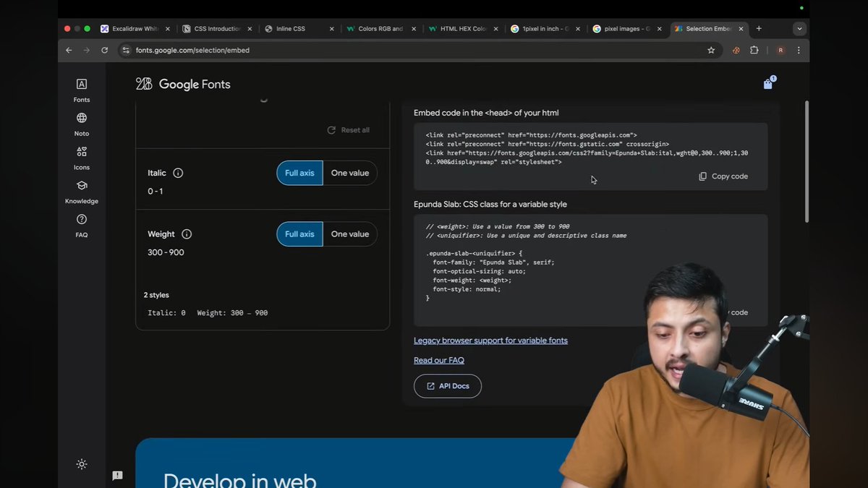
Task: Open the Chrome three-dot menu
Action: point(799,50)
